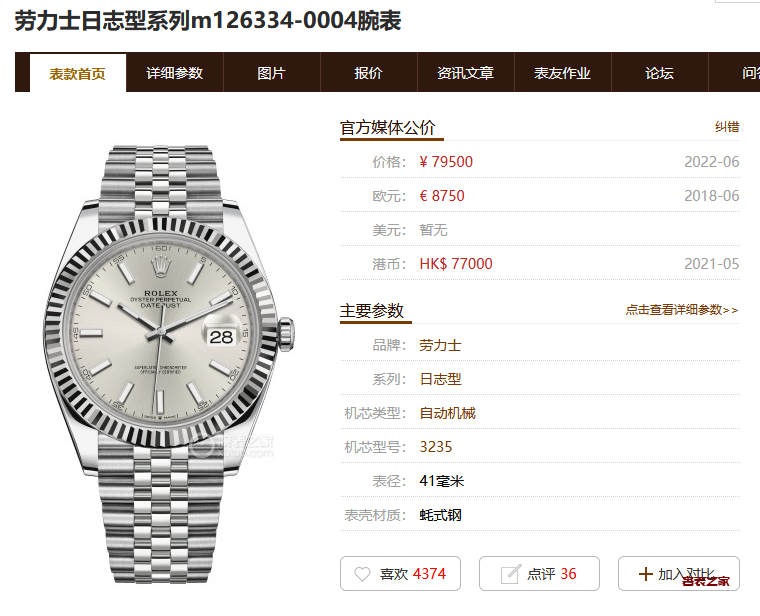This screenshot has width=760, height=616.
Task: Click the 点评 36 button
Action: tap(539, 573)
